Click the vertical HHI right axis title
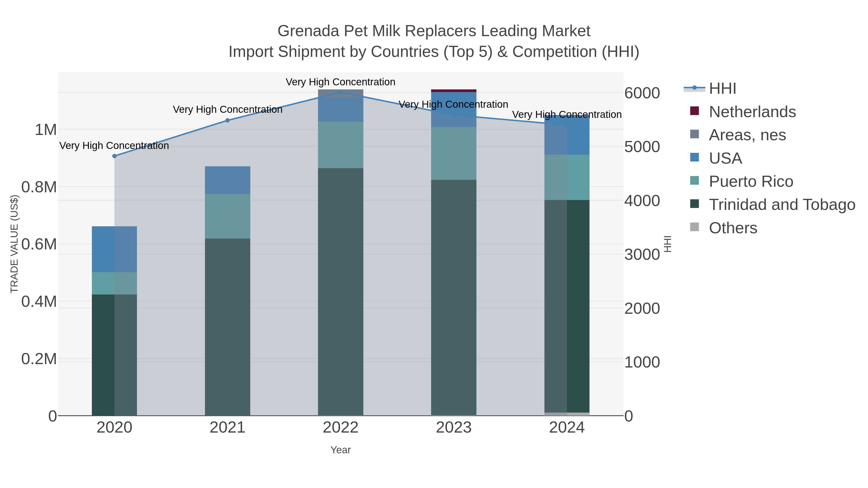 tap(667, 244)
